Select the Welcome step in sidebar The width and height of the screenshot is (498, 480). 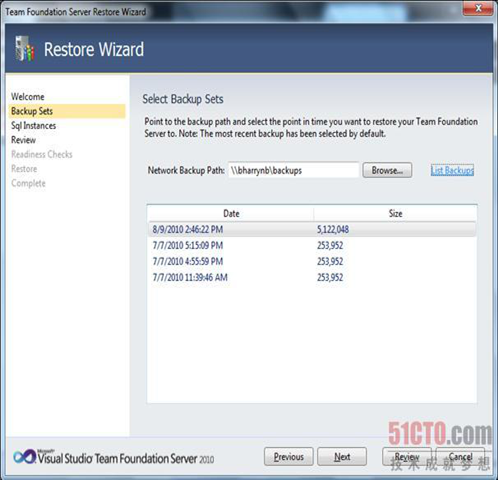(x=28, y=97)
